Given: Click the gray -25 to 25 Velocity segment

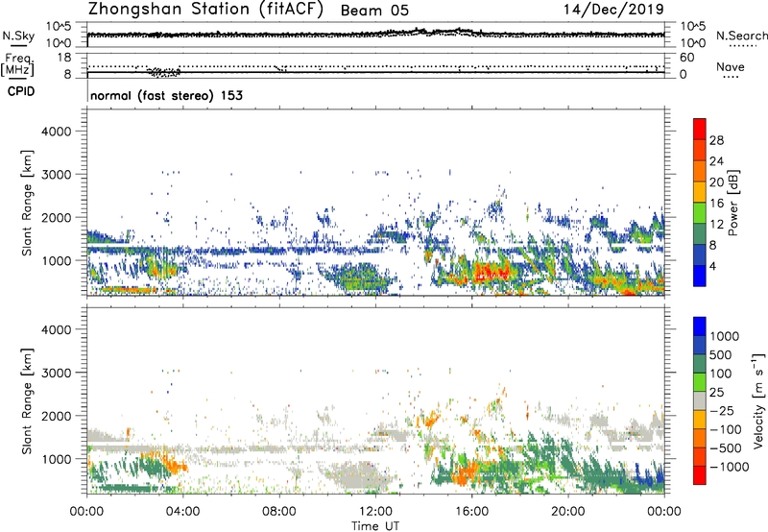Looking at the screenshot, I should [700, 400].
